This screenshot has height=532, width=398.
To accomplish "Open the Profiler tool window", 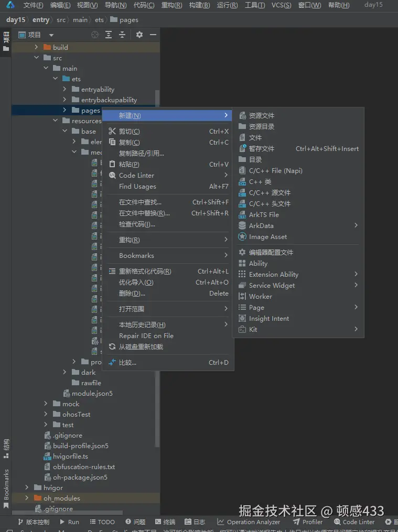I will [x=308, y=522].
